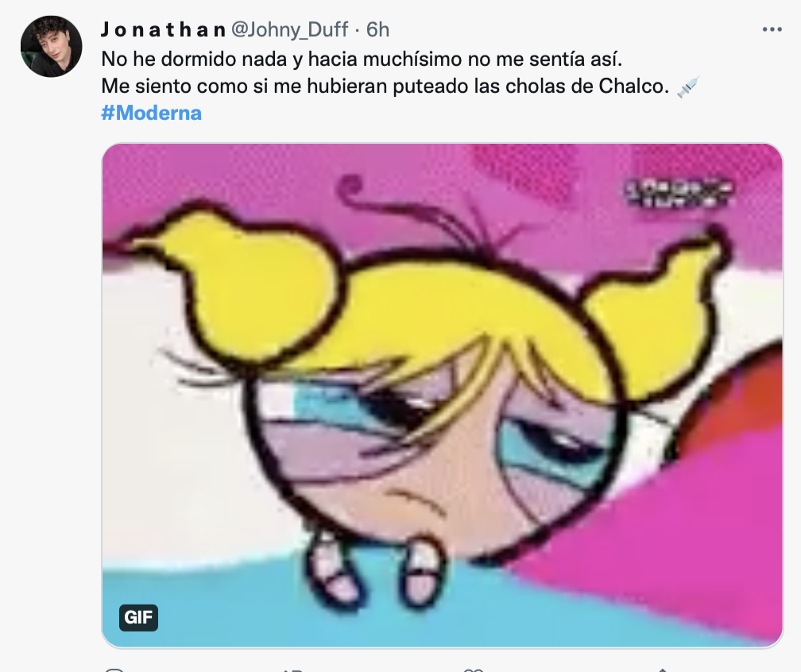Open Jonathan's profile picture avatar
Screen dimensions: 801x672
click(x=52, y=46)
